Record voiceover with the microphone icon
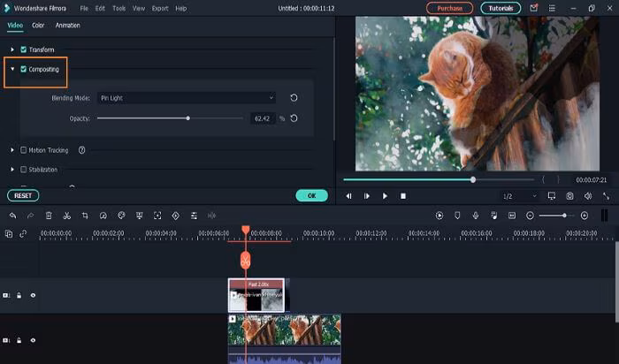This screenshot has width=619, height=364. [476, 216]
